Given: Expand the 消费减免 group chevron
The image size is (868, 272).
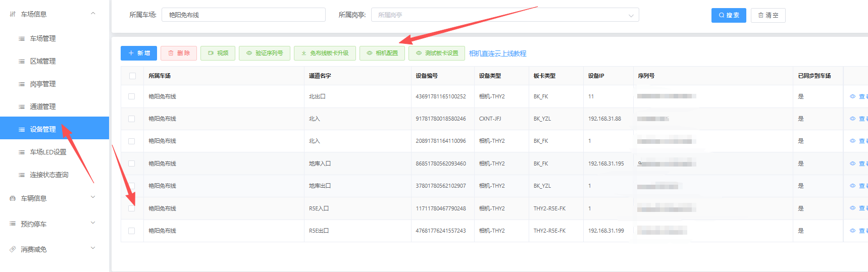Looking at the screenshot, I should 93,248.
